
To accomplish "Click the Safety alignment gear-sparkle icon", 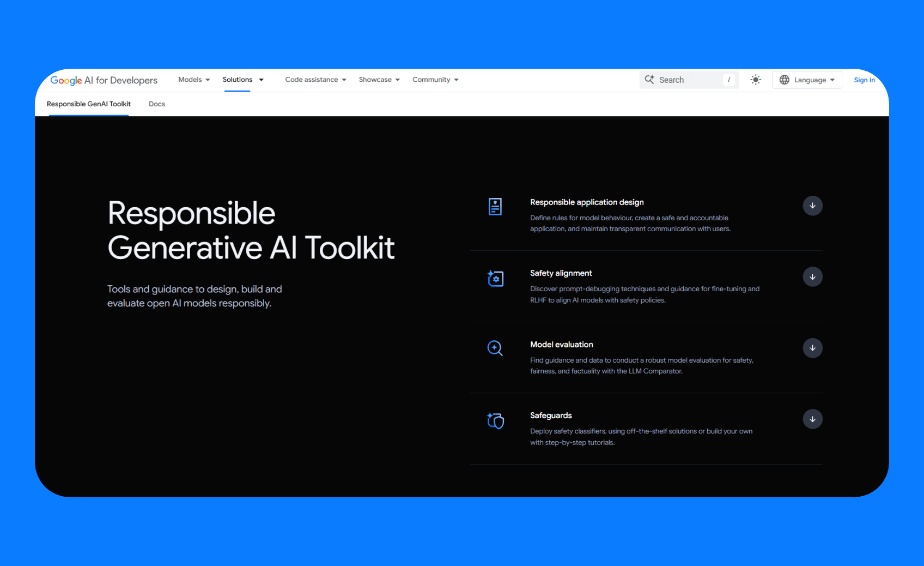I will (x=495, y=278).
